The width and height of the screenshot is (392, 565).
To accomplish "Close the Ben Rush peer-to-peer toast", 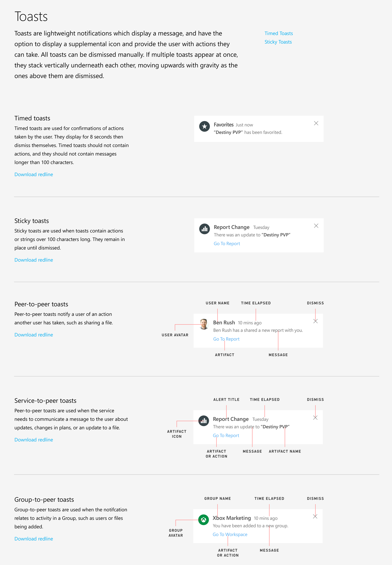I will tap(315, 321).
